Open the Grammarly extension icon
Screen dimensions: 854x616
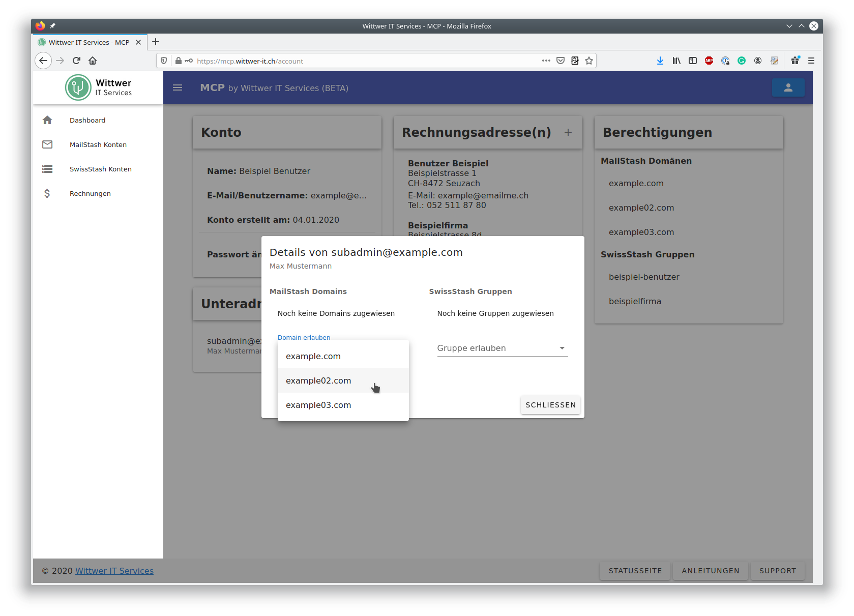pyautogui.click(x=742, y=61)
